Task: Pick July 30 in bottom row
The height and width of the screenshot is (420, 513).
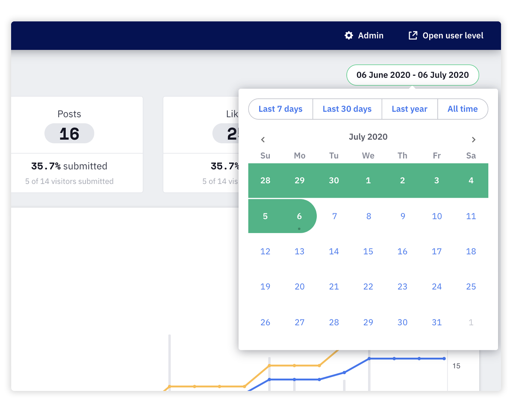Action: (x=402, y=322)
